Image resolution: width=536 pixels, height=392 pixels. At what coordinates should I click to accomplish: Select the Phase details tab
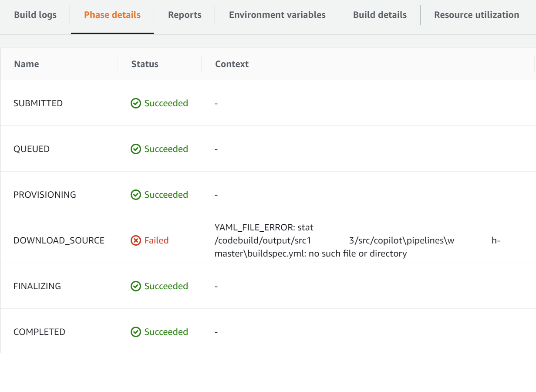[112, 15]
